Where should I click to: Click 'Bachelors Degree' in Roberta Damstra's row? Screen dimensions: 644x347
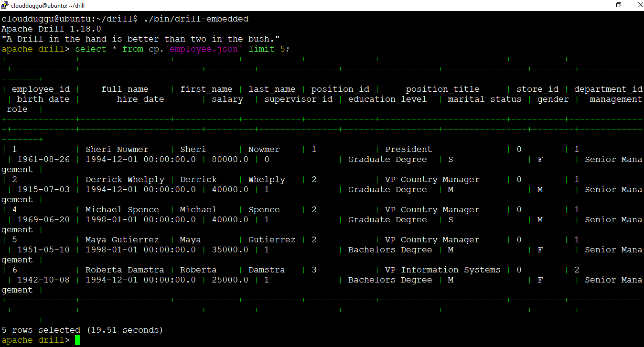(390, 280)
